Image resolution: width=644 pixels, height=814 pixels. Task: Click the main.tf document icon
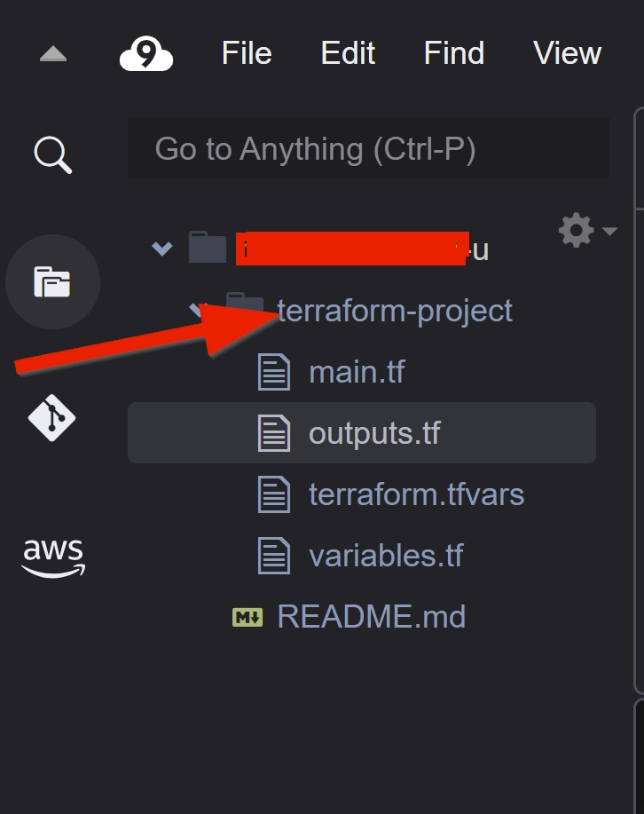tap(274, 372)
